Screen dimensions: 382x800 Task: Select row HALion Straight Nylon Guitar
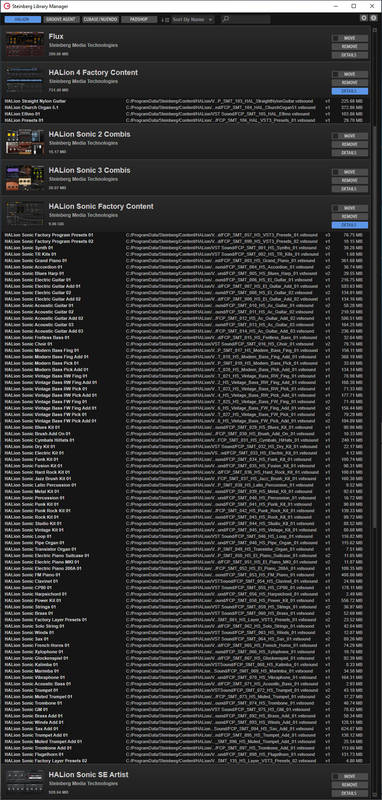coord(186,101)
